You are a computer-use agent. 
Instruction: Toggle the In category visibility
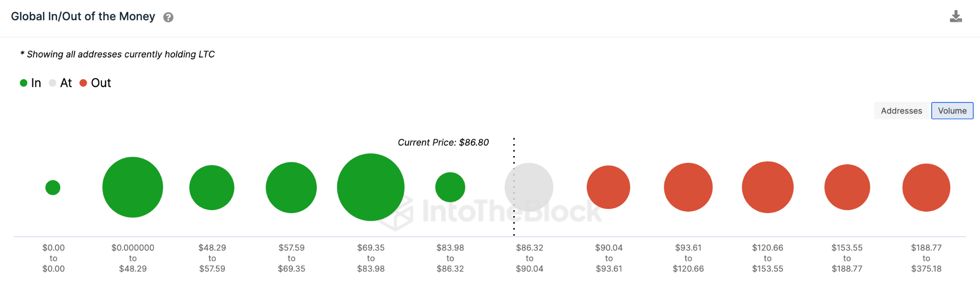pos(31,82)
